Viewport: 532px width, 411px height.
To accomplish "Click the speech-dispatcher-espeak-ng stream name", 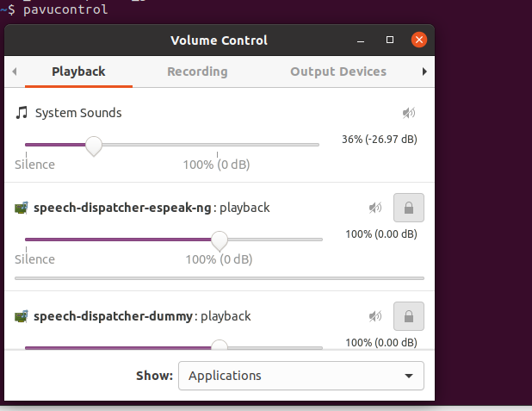I will 122,208.
